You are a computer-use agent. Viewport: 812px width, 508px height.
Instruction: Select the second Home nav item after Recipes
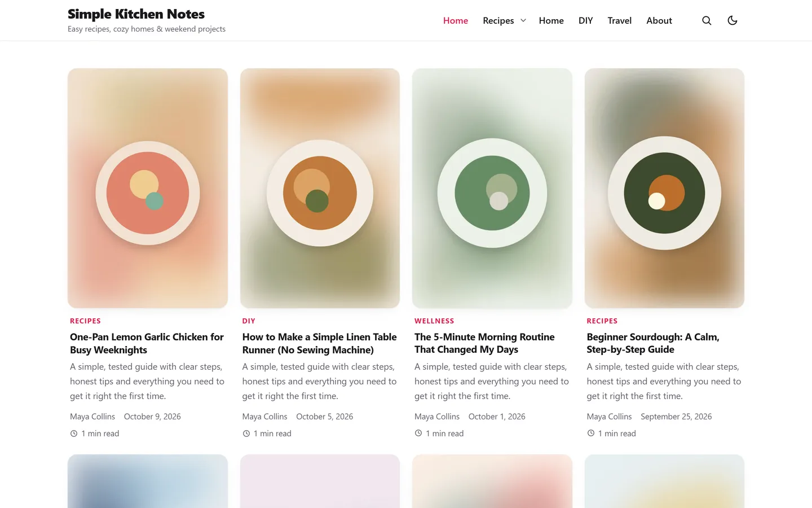pos(551,20)
